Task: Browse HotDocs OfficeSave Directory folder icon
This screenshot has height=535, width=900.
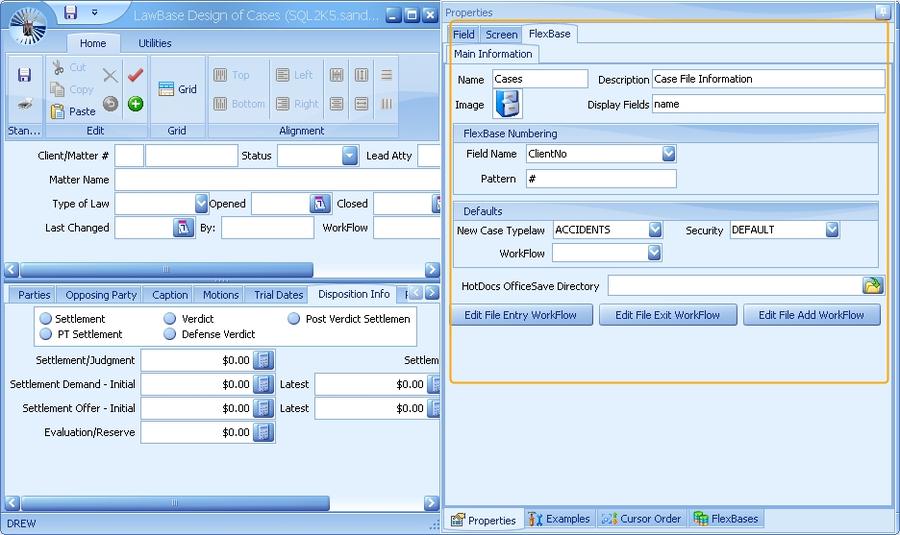Action: pyautogui.click(x=872, y=285)
